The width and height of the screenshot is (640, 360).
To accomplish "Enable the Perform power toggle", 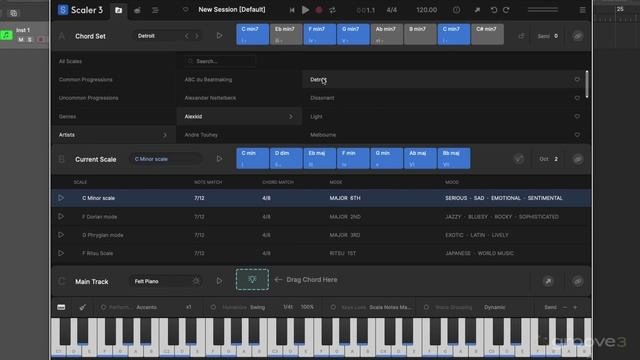I will 103,307.
